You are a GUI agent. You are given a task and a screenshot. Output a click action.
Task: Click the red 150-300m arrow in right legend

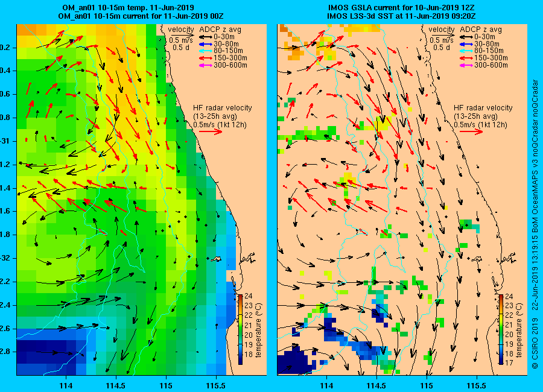pos(466,58)
